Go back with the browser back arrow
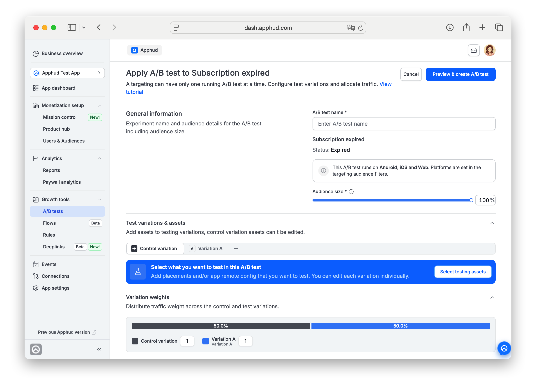The height and width of the screenshot is (392, 536). [x=99, y=28]
